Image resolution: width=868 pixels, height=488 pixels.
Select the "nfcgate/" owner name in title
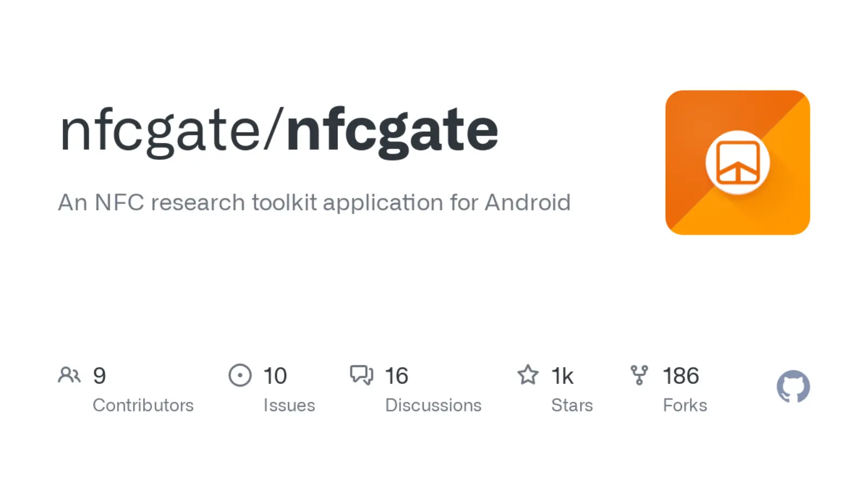click(171, 131)
